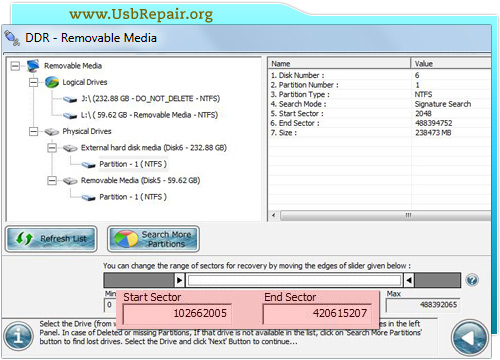The image size is (500, 360).
Task: Select External hard disk media (Disk6)
Action: click(x=154, y=148)
